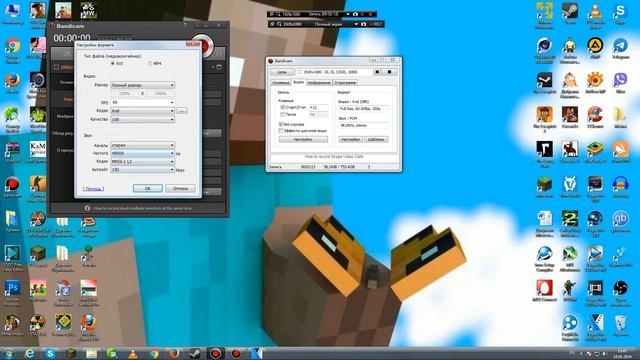Switch to the Image tab in small Bandicam
Screen dimensions: 640x360
(x=319, y=83)
